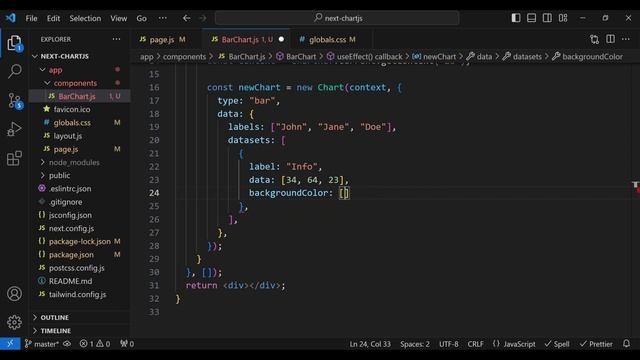Viewport: 640px width, 360px height.
Task: Open the Accounts icon
Action: pyautogui.click(x=14, y=293)
